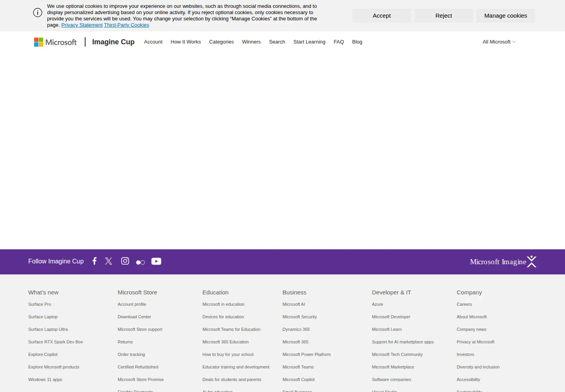
Task: Open the Search menu item
Action: [x=277, y=42]
